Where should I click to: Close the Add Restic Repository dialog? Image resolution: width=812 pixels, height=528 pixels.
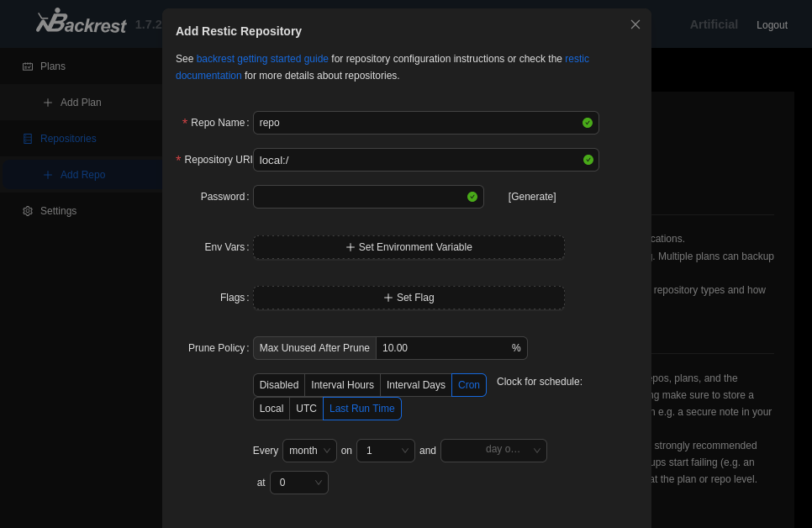(x=635, y=24)
